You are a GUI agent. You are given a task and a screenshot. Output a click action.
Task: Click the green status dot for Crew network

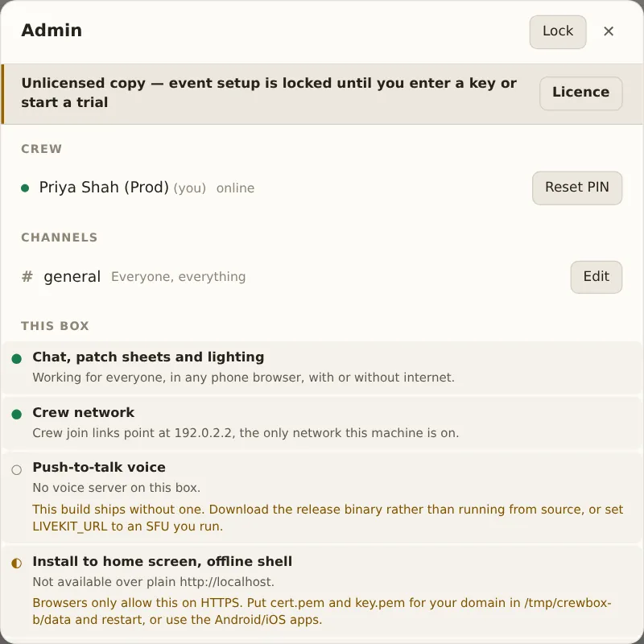[17, 414]
